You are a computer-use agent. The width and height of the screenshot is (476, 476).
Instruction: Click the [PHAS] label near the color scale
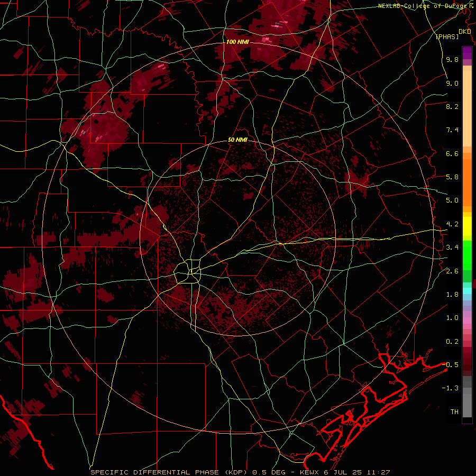[x=447, y=37]
